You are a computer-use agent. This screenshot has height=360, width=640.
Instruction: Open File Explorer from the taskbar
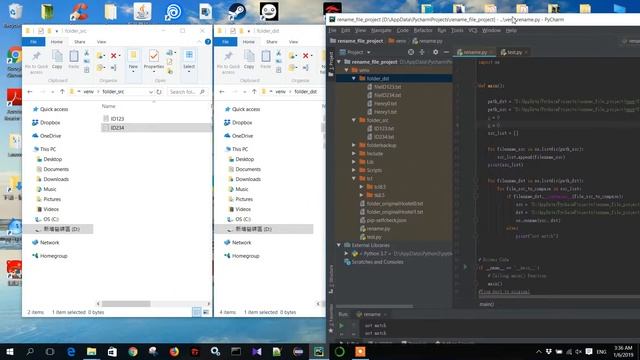(x=91, y=351)
